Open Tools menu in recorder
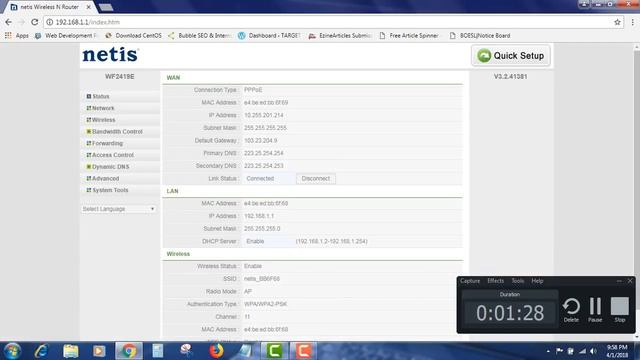 pos(518,281)
